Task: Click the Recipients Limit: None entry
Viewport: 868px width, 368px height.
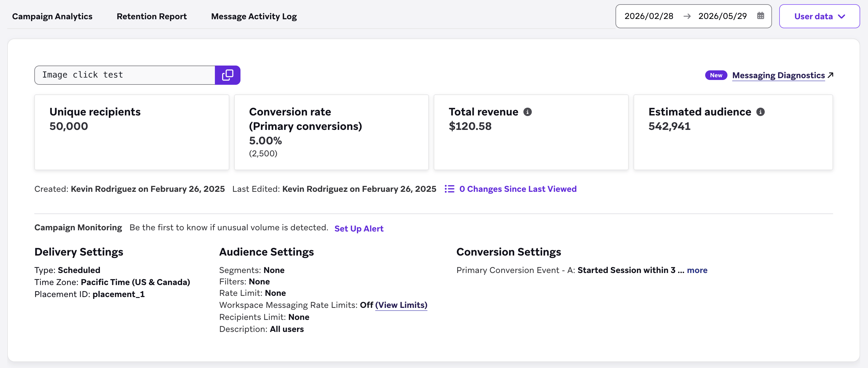Action: 264,317
